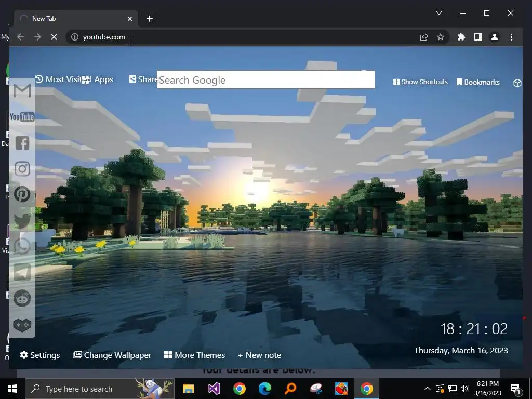532x399 pixels.
Task: Open Gmail from the sidebar shortcuts
Action: click(22, 91)
